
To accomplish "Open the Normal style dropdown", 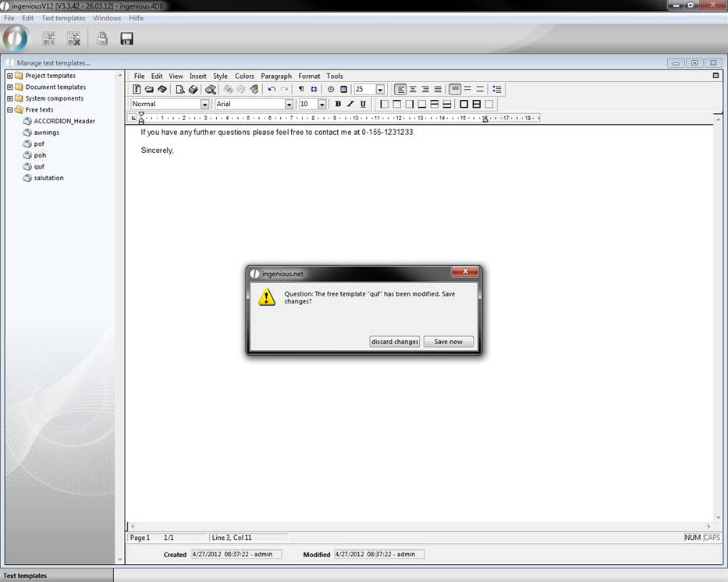I will pos(205,104).
